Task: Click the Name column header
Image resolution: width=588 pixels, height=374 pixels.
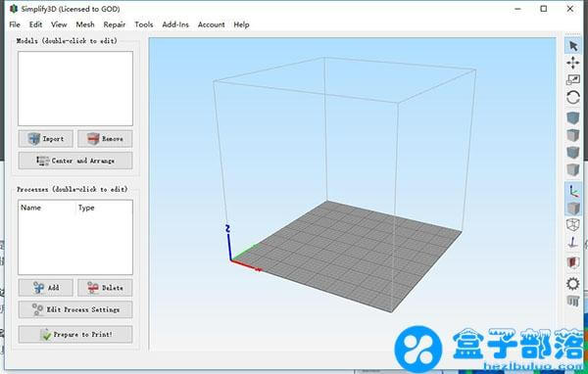Action: point(30,208)
